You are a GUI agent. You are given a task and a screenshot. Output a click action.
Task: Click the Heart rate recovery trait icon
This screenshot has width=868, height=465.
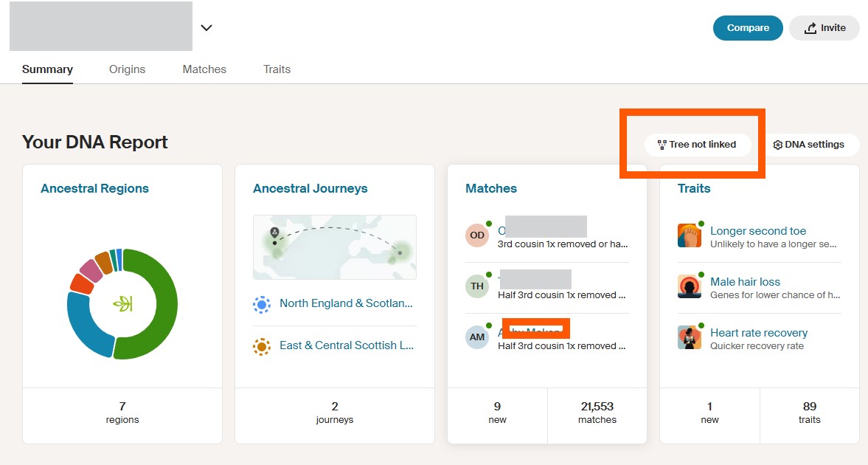(x=689, y=338)
